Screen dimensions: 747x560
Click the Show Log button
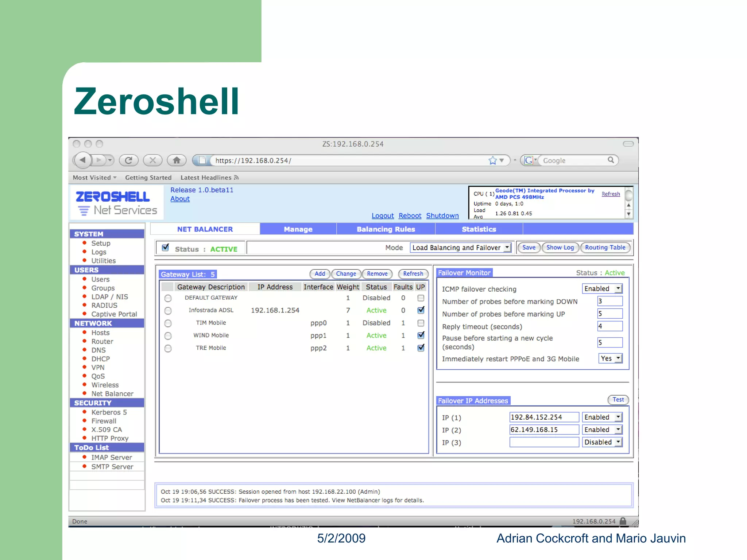click(560, 248)
